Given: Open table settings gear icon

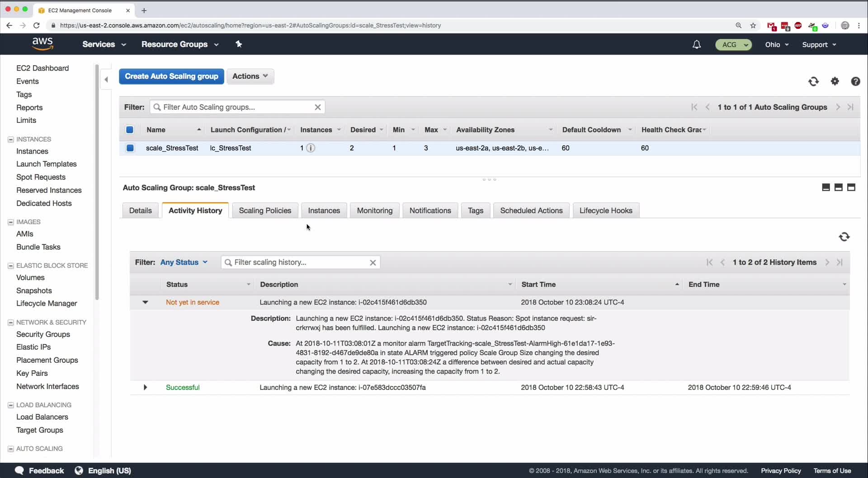Looking at the screenshot, I should click(835, 81).
